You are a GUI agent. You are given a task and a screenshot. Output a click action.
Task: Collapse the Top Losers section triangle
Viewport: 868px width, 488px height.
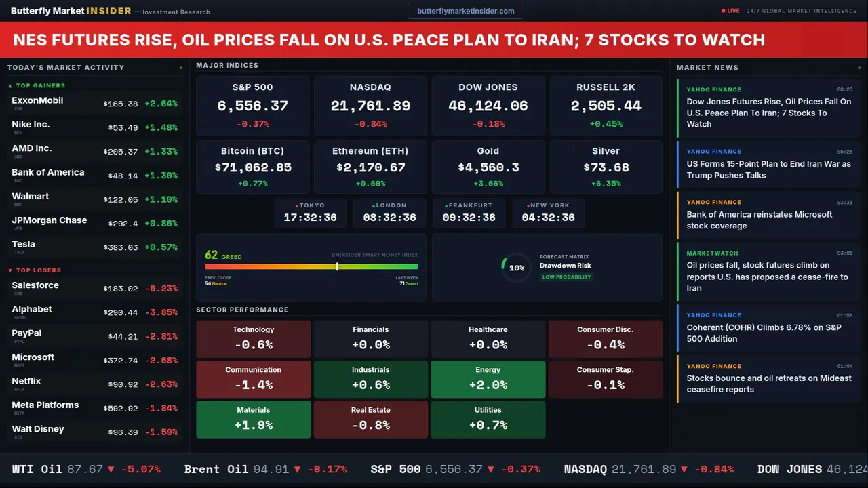[x=10, y=270]
